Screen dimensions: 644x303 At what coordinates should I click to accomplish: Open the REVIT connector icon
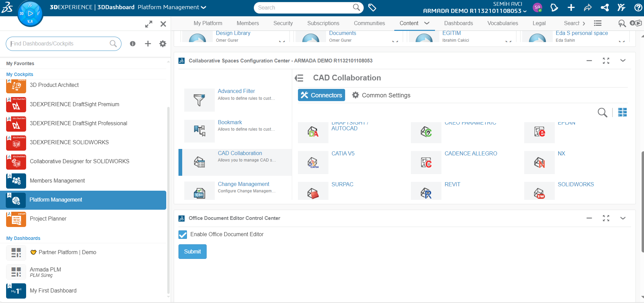[x=426, y=191]
